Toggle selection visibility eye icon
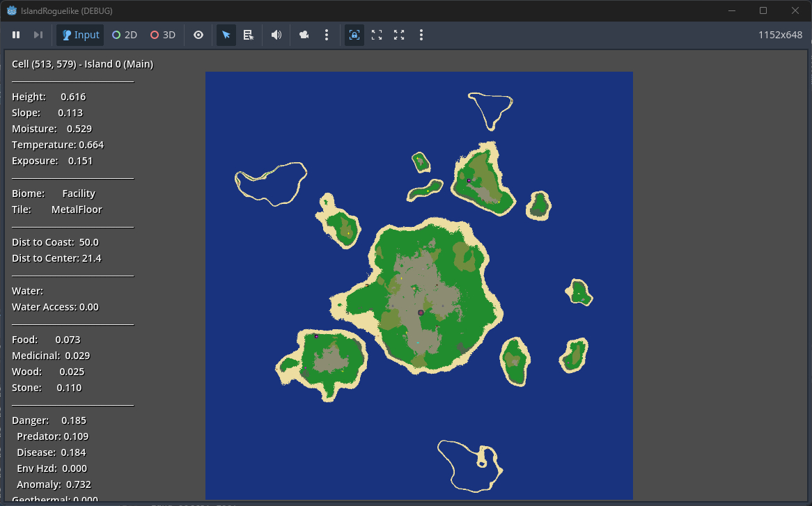Viewport: 812px width, 506px height. click(x=198, y=35)
